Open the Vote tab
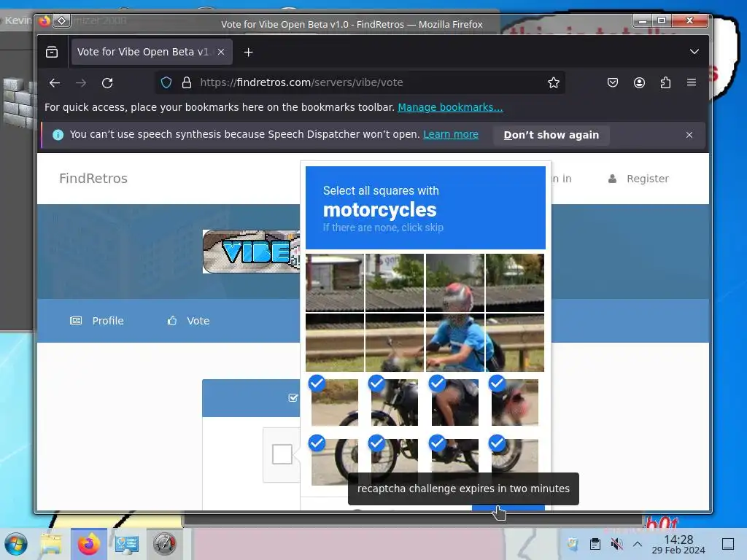Viewport: 747px width, 560px height. pyautogui.click(x=189, y=321)
